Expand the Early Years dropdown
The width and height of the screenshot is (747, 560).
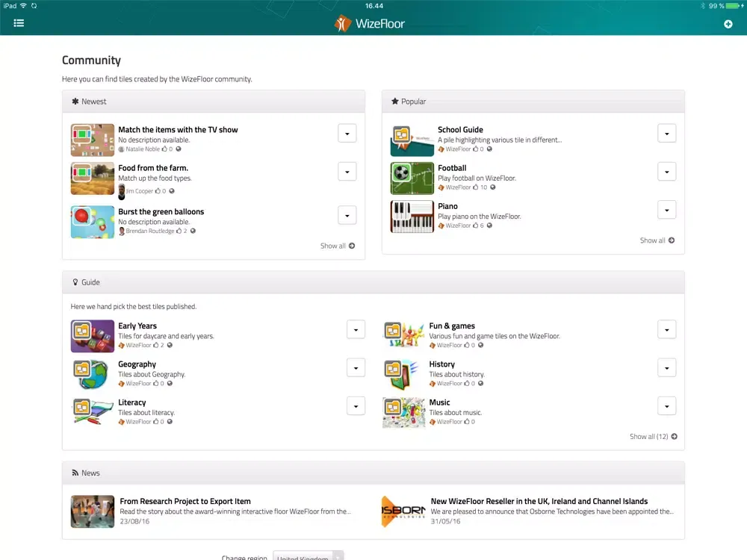pyautogui.click(x=356, y=330)
